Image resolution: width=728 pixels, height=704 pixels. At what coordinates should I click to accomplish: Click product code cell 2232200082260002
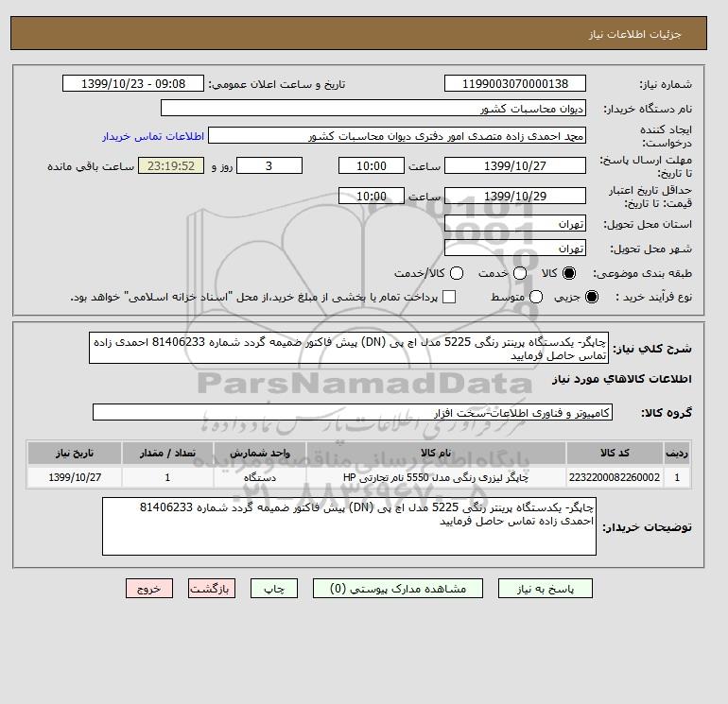click(x=615, y=477)
